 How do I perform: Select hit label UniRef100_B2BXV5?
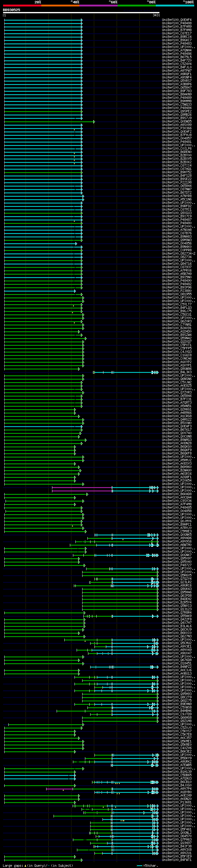pos(177,159)
